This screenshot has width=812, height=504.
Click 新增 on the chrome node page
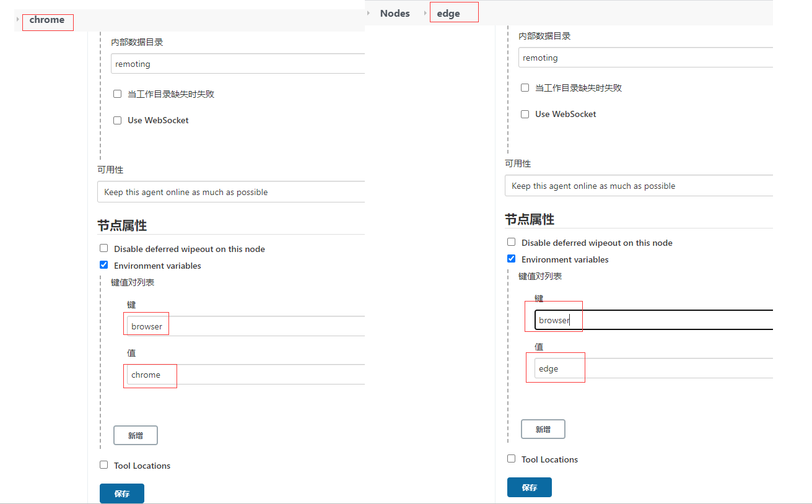coord(136,435)
